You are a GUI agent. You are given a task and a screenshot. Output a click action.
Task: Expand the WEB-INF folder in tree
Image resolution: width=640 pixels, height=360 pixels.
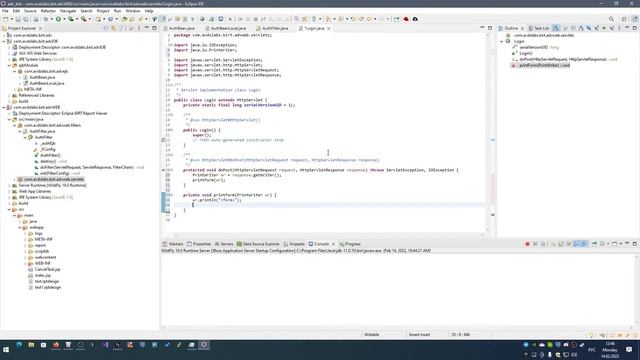pos(25,263)
